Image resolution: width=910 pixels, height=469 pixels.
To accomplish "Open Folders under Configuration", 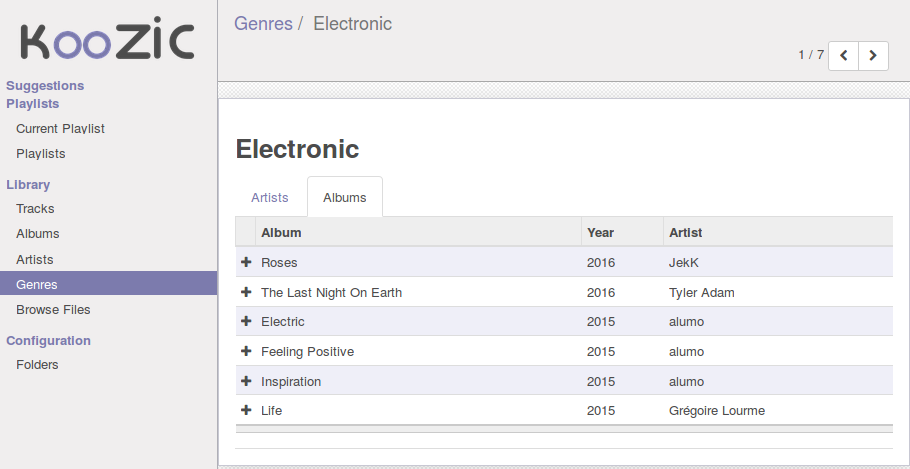I will (x=37, y=365).
